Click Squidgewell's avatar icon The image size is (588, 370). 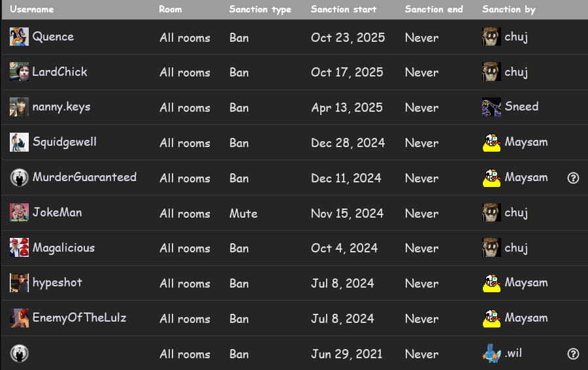[x=19, y=142]
